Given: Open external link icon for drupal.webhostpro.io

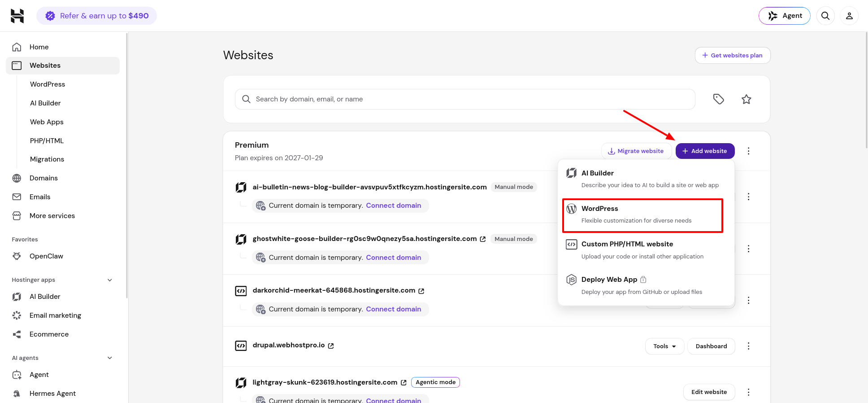Looking at the screenshot, I should point(331,346).
